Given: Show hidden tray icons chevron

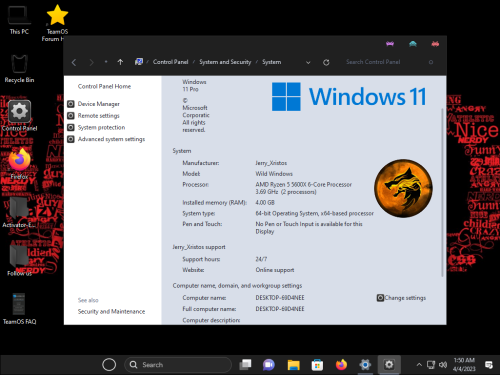Looking at the screenshot, I should [x=419, y=365].
